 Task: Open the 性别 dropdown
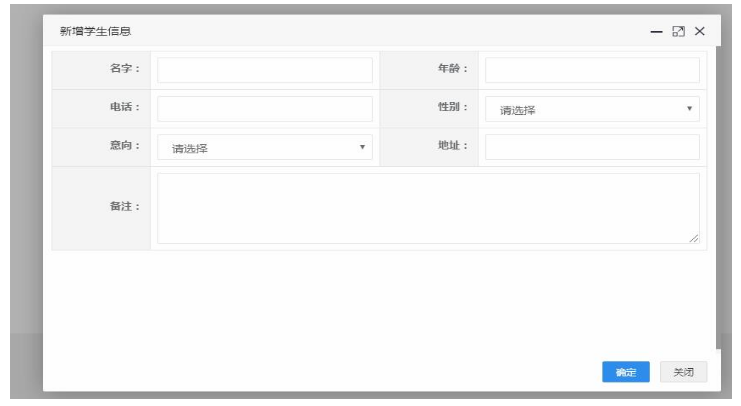pos(592,109)
